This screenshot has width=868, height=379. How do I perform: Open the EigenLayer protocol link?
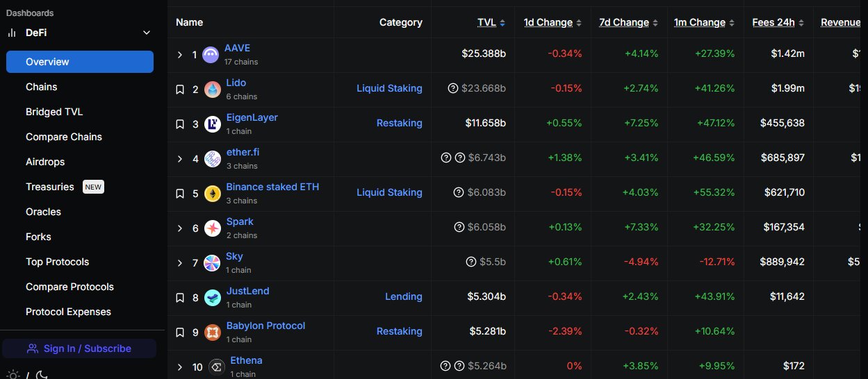252,117
